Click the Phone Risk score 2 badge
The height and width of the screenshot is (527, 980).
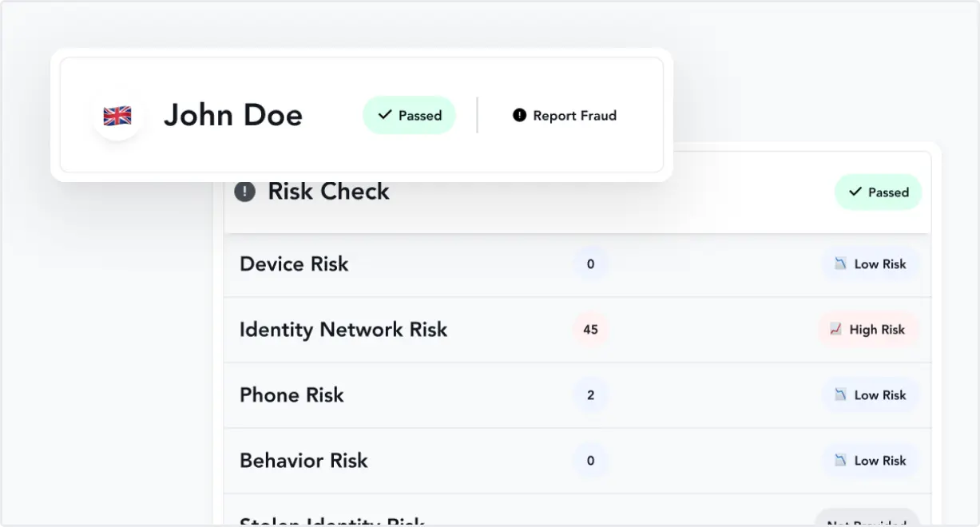pos(590,395)
